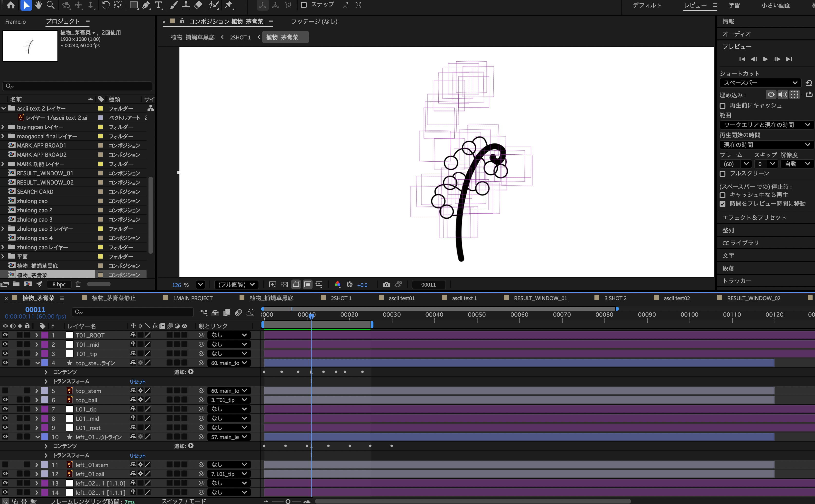
Task: Enable 再生前にキャッシュ checkbox
Action: [x=722, y=106]
